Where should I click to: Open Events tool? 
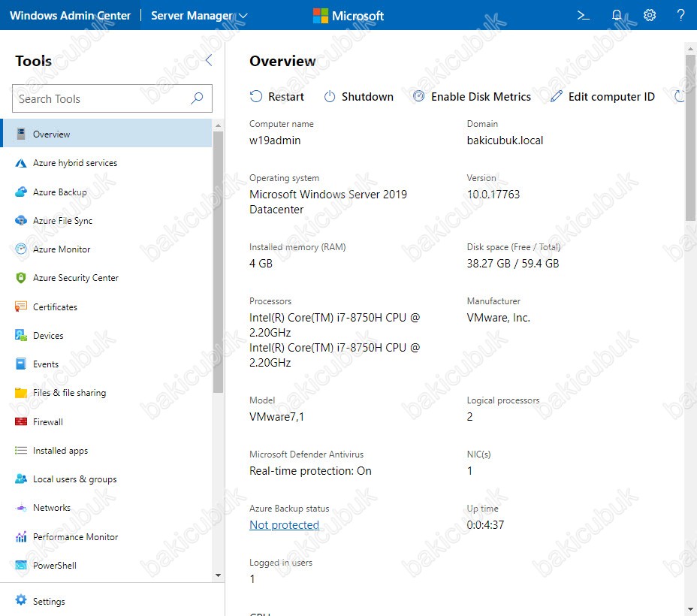(107, 364)
